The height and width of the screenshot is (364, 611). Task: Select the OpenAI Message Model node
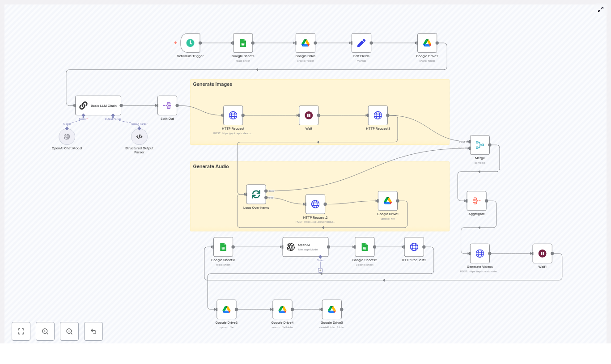pyautogui.click(x=305, y=247)
